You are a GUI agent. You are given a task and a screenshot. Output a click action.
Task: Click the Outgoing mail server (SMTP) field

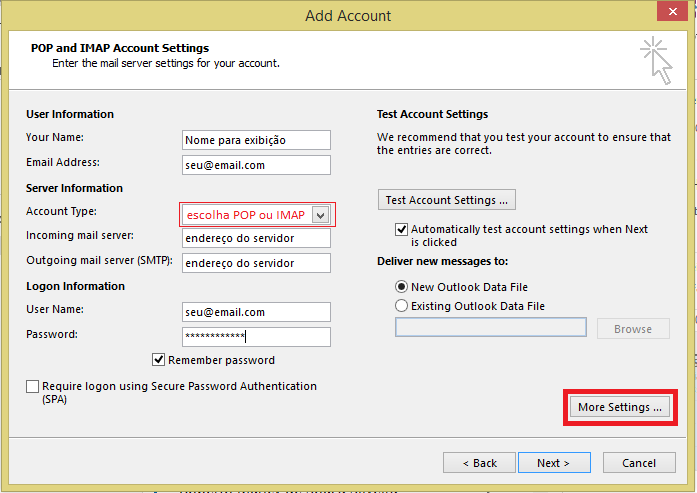pos(256,263)
